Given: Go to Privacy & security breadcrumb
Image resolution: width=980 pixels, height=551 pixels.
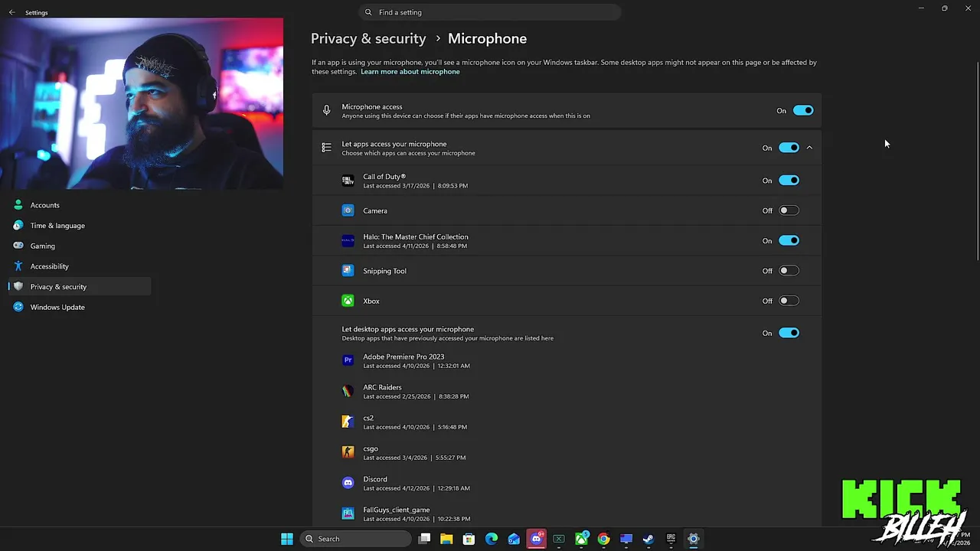Looking at the screenshot, I should coord(368,38).
